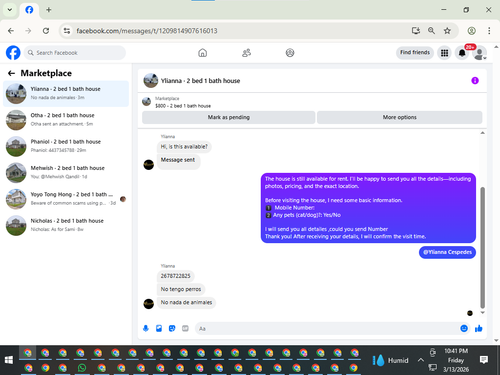This screenshot has height=375, width=500.
Task: Click the @Ylianna Cespedes mention
Action: click(x=447, y=252)
